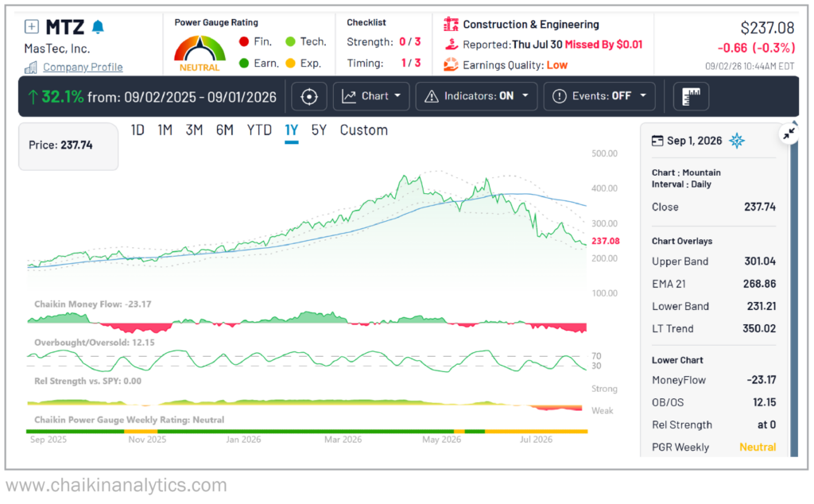
Task: Click the ruler measurement tool
Action: coord(691,96)
